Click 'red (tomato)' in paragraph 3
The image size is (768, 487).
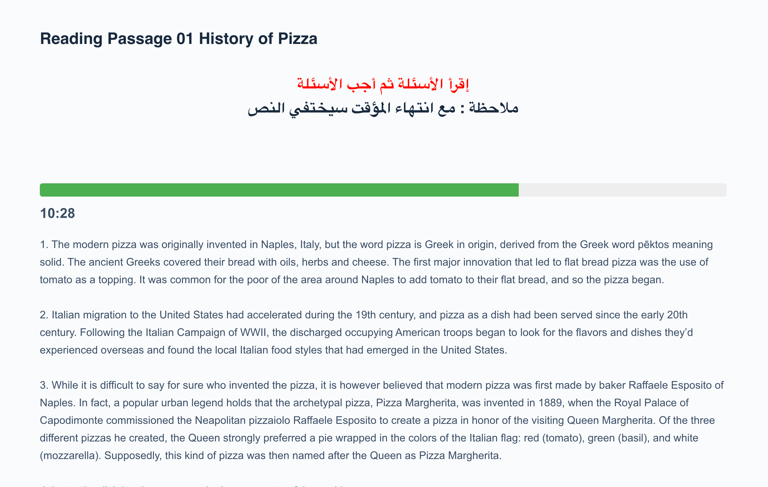553,438
